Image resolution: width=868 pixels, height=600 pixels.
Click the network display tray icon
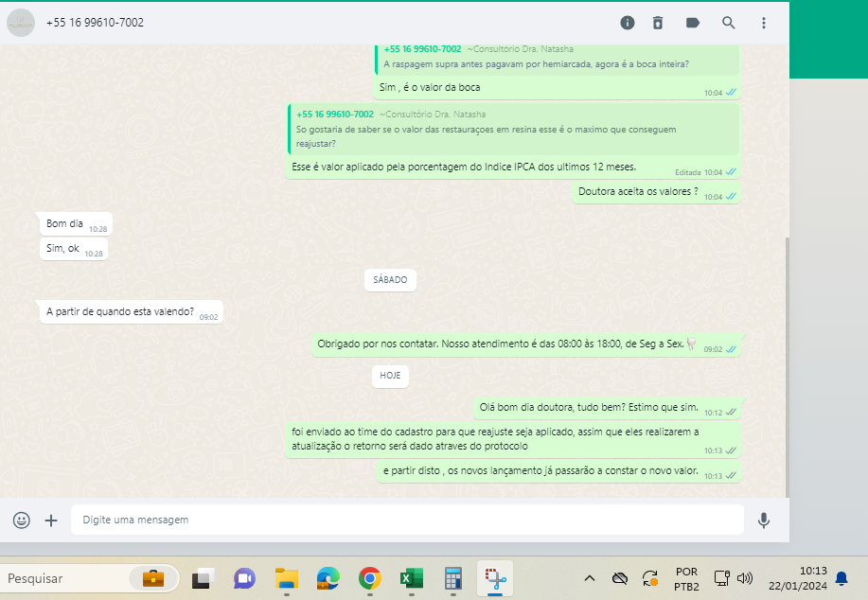point(722,578)
